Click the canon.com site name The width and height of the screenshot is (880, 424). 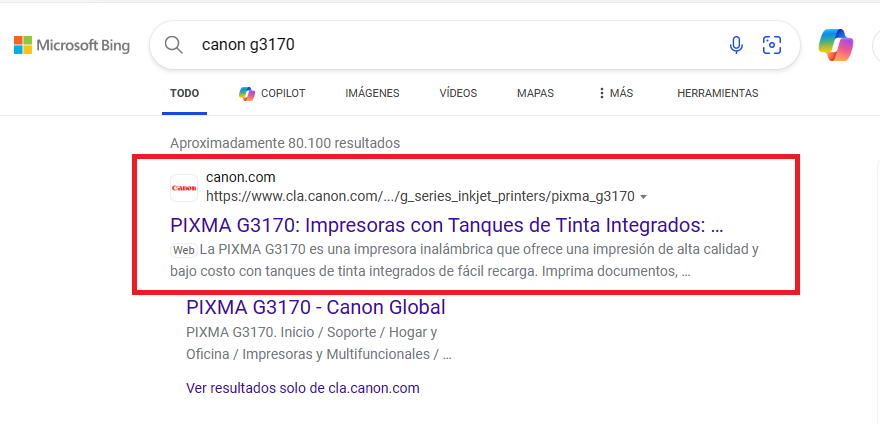(x=240, y=177)
